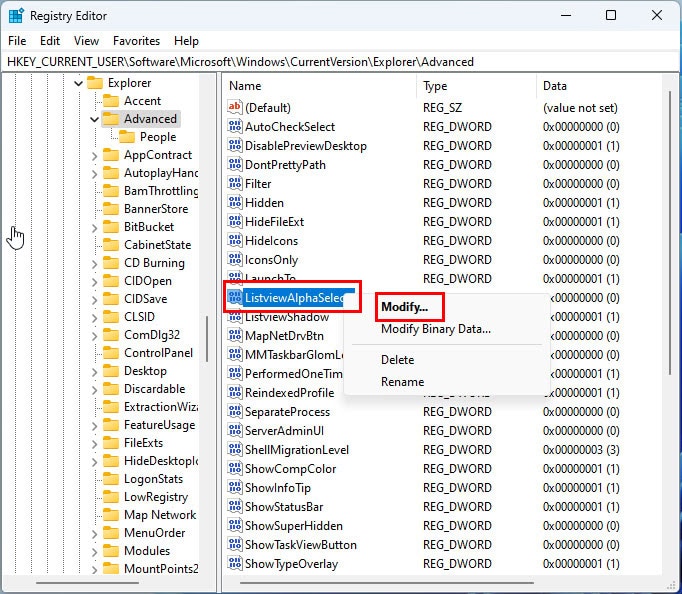This screenshot has height=594, width=682.
Task: Choose Rename in the context menu
Action: point(402,382)
